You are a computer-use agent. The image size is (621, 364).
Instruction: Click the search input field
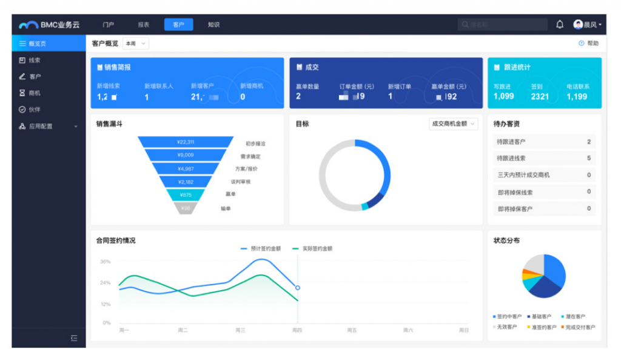(502, 25)
